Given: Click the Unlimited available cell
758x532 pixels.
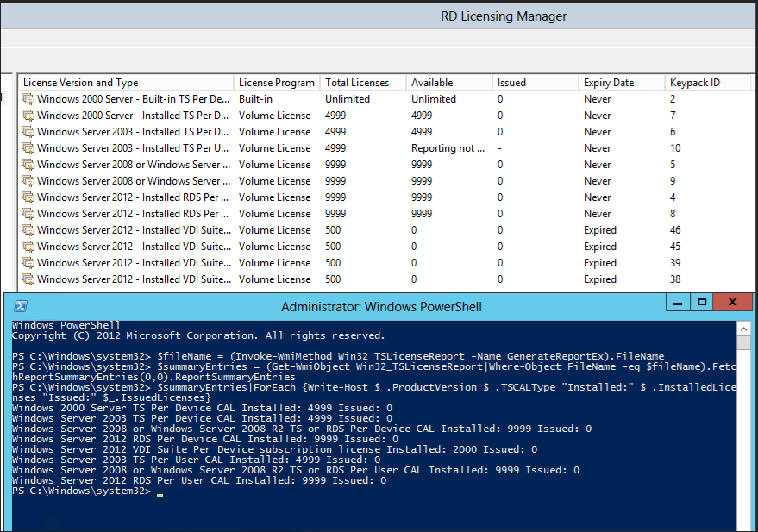Looking at the screenshot, I should point(434,99).
